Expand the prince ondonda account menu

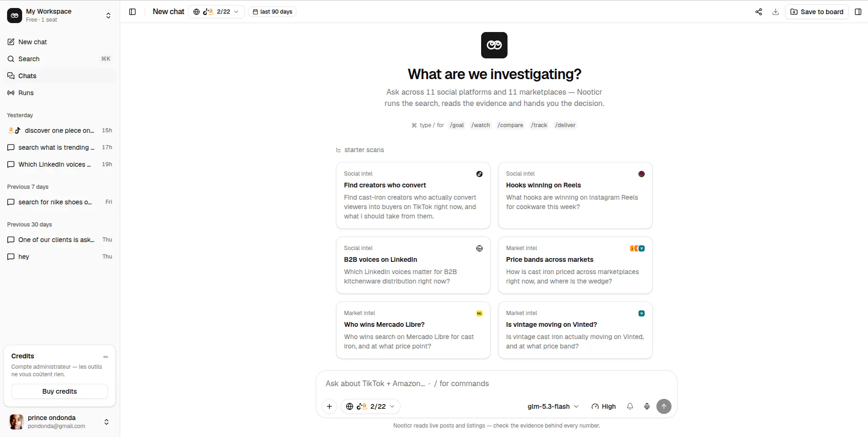tap(106, 422)
